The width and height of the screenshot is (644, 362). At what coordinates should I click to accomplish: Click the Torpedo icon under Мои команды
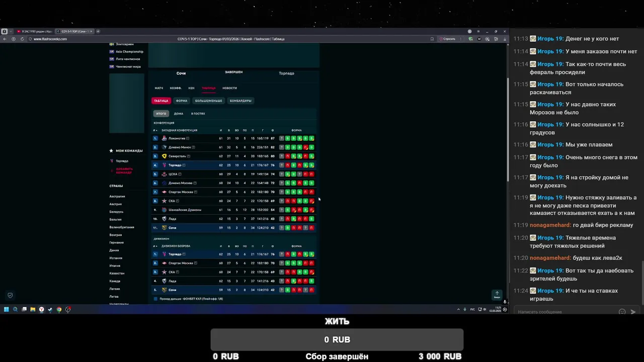112,161
